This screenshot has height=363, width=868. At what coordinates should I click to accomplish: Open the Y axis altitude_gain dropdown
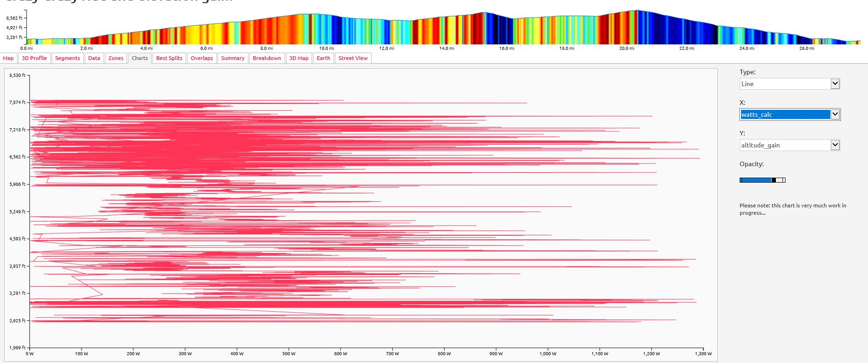tap(790, 145)
